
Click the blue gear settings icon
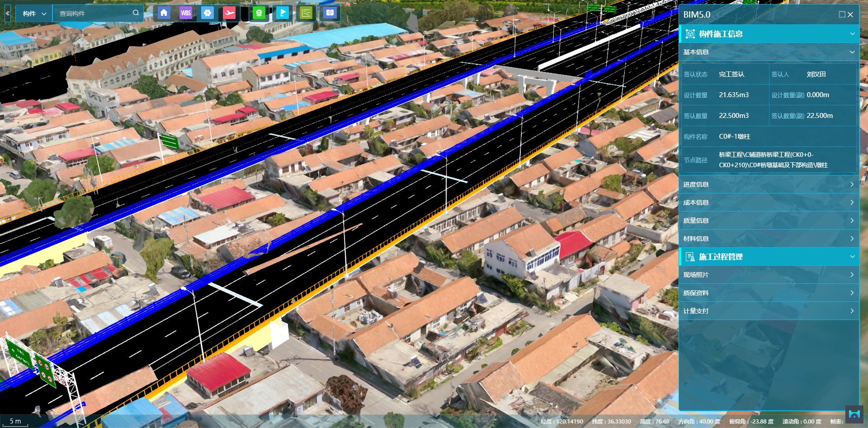208,13
